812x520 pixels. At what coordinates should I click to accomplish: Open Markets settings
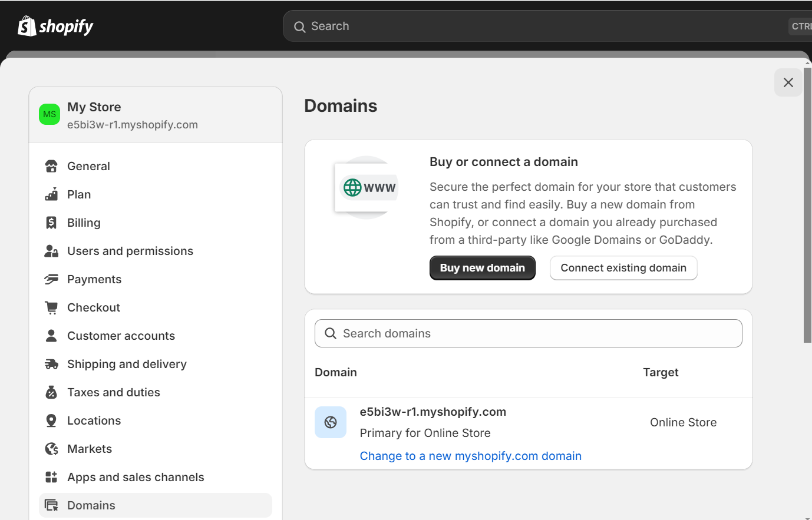point(156,449)
